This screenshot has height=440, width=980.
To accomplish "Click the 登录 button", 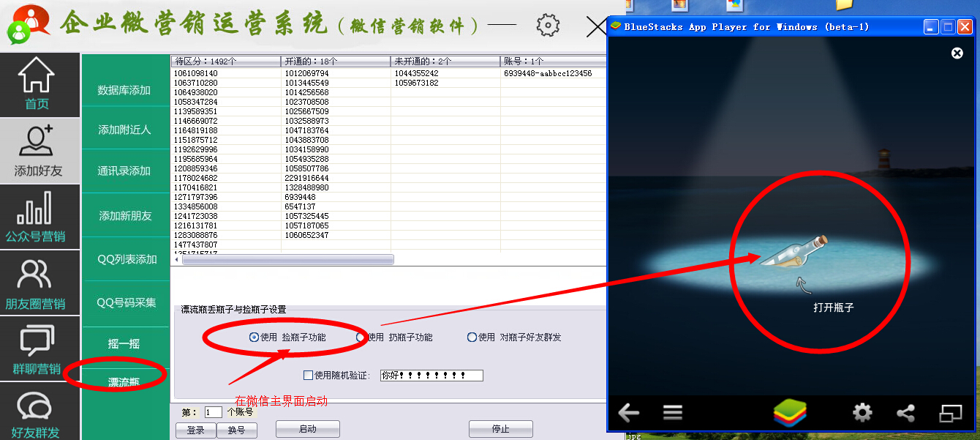I will [x=196, y=430].
